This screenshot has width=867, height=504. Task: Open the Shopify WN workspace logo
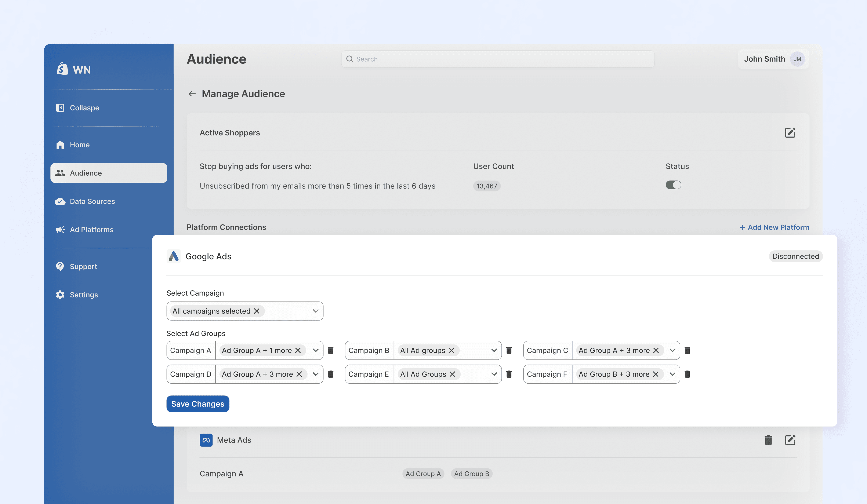[x=63, y=69]
